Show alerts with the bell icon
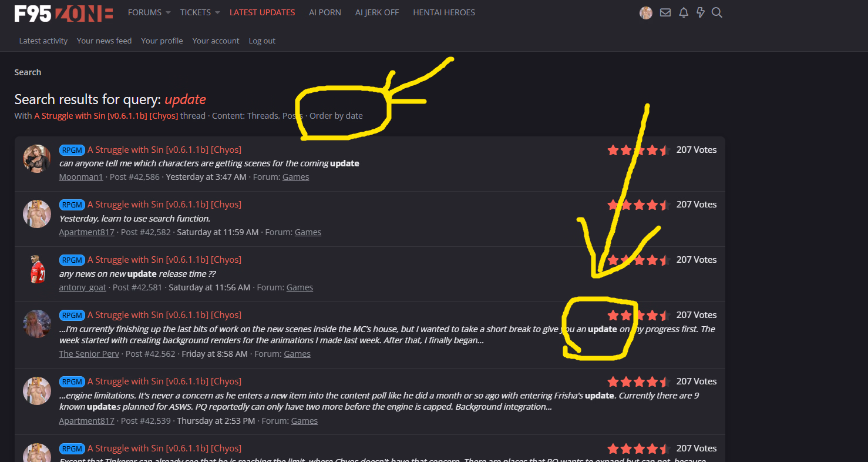The image size is (868, 462). [x=684, y=12]
